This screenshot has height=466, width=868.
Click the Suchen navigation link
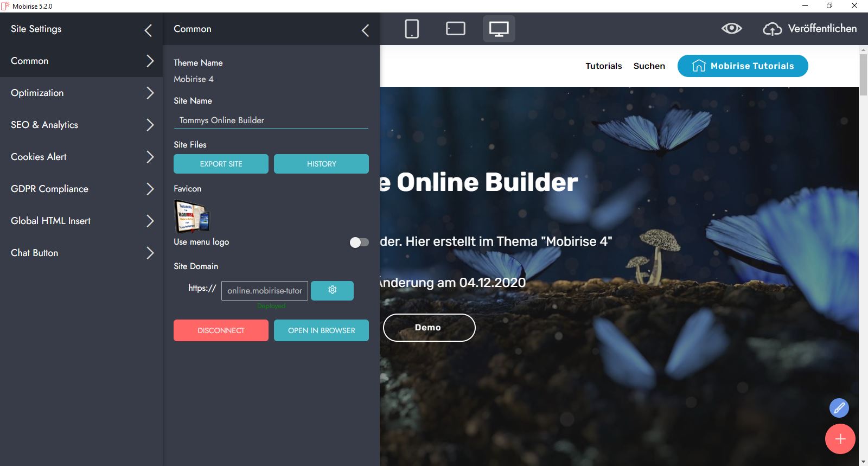tap(649, 66)
